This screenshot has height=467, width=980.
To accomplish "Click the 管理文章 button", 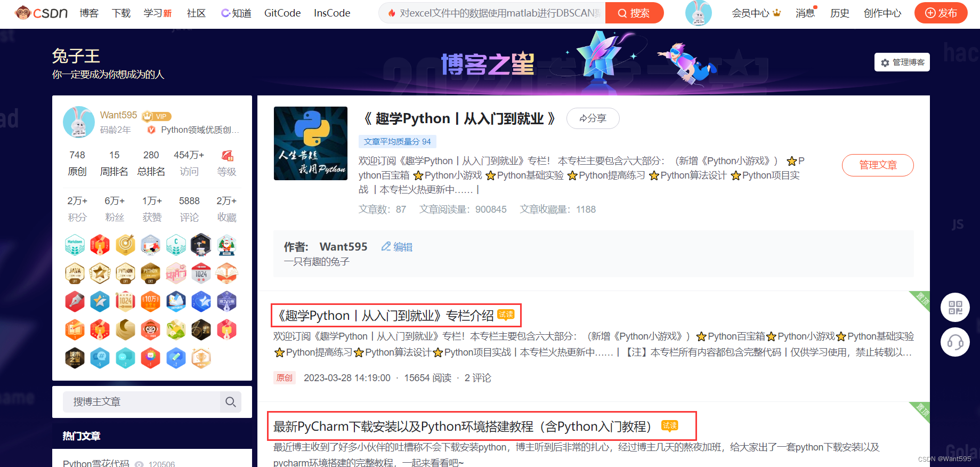I will [x=878, y=165].
